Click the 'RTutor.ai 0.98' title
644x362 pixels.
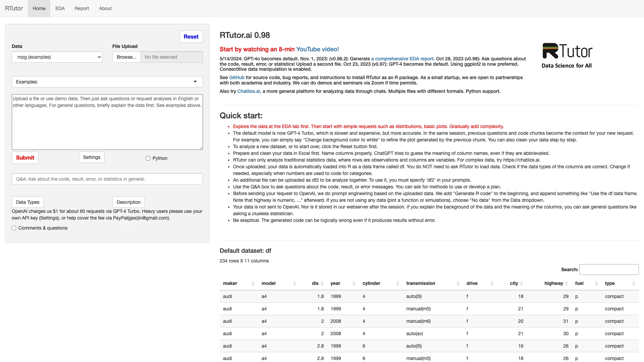click(x=245, y=35)
